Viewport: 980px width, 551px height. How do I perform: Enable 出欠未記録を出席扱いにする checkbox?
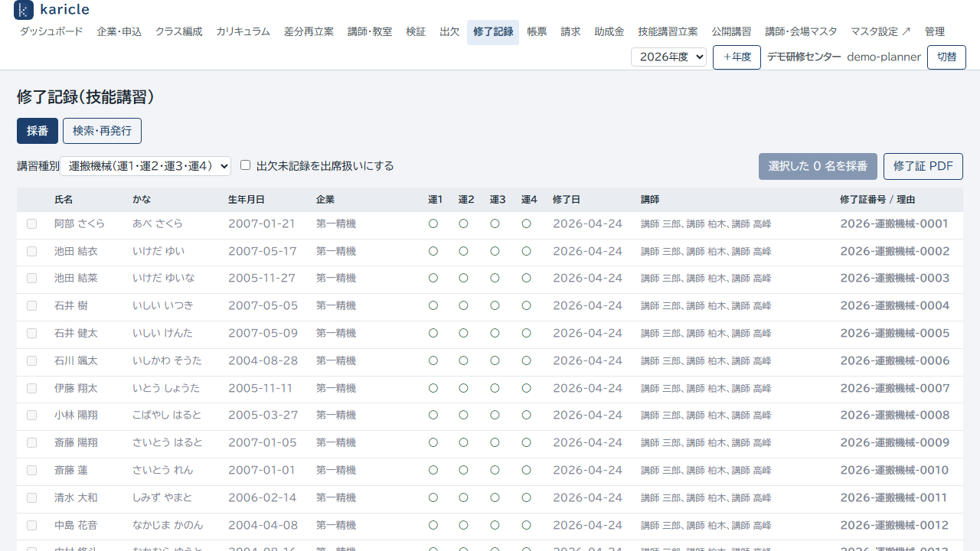(246, 165)
